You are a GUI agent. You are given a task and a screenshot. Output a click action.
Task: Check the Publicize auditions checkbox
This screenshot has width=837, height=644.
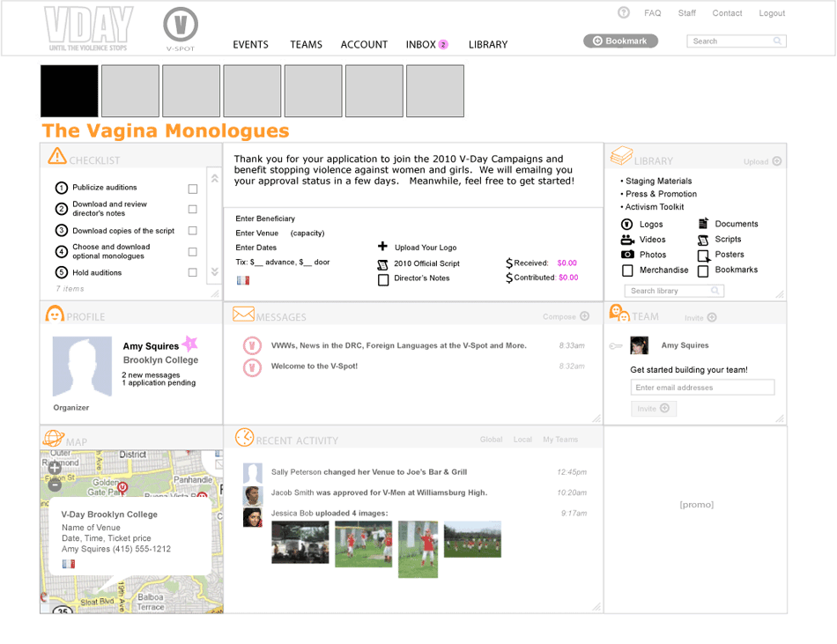point(193,189)
